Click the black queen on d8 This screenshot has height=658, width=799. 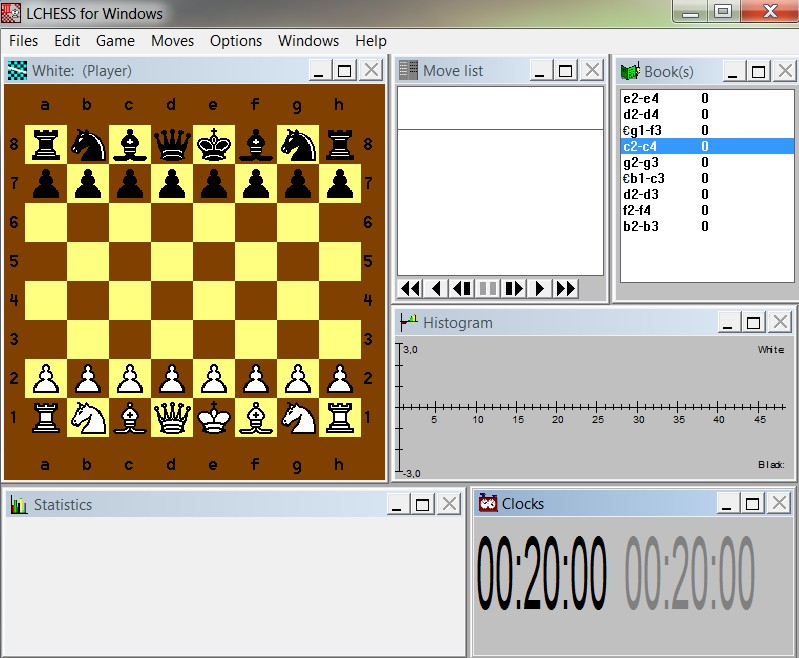click(172, 145)
